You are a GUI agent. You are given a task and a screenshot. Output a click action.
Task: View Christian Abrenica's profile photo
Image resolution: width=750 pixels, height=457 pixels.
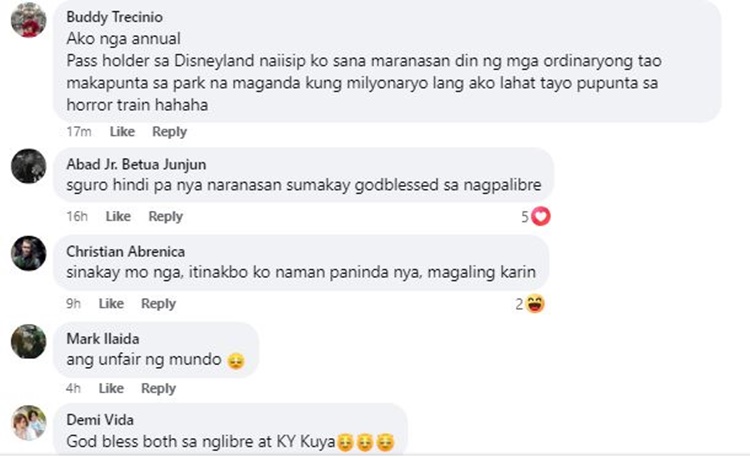(29, 253)
